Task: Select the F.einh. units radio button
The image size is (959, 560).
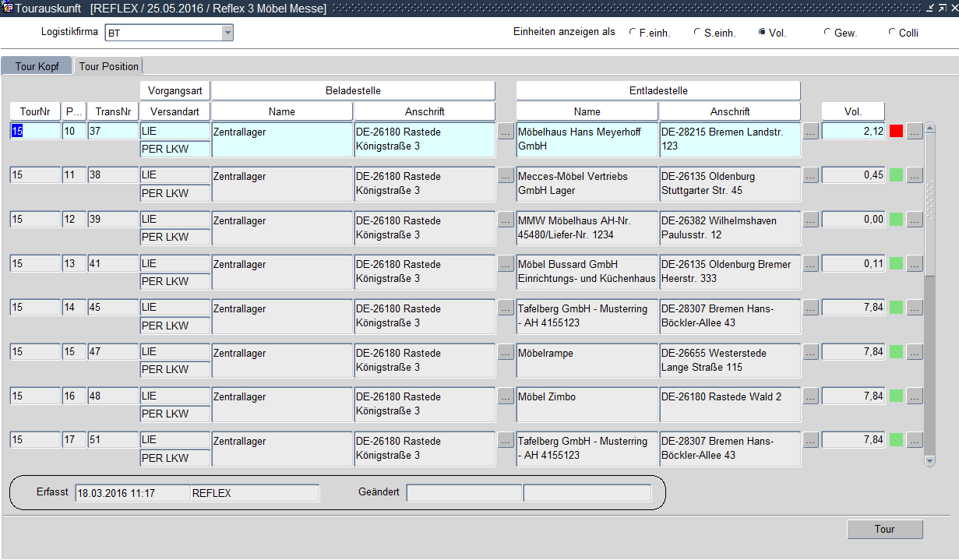Action: (633, 33)
